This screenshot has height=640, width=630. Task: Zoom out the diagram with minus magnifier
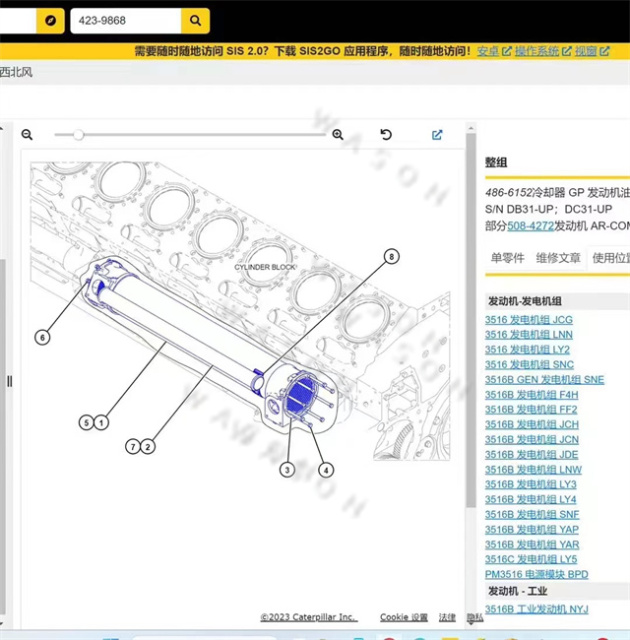coord(27,135)
